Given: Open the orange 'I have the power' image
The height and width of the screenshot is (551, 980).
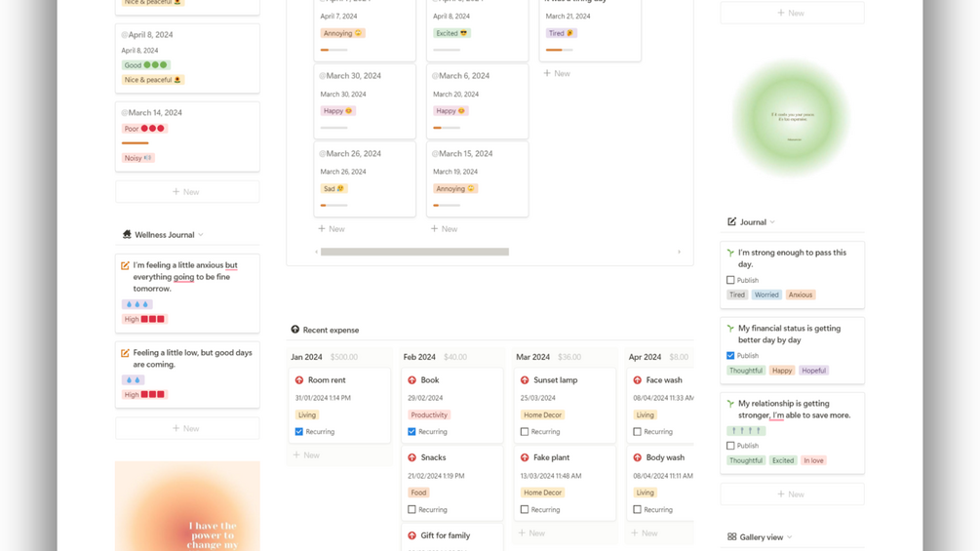Looking at the screenshot, I should tap(187, 506).
